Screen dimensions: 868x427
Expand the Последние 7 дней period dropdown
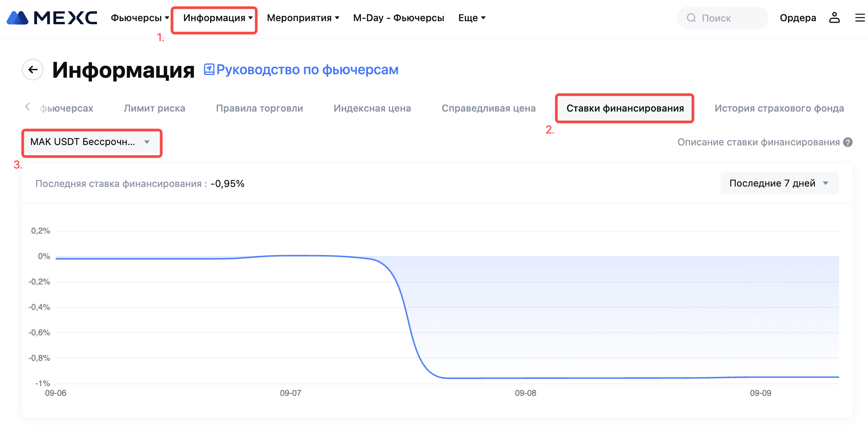click(779, 183)
